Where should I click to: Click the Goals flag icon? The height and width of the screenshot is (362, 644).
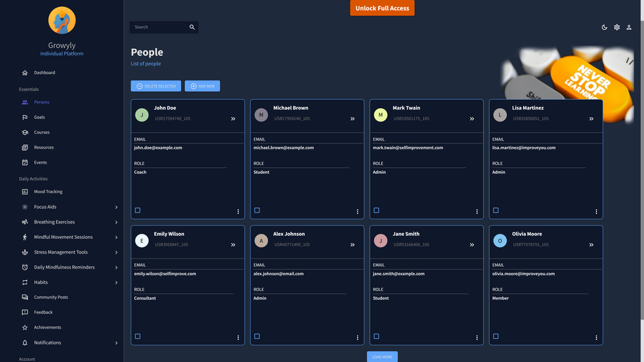pyautogui.click(x=24, y=117)
